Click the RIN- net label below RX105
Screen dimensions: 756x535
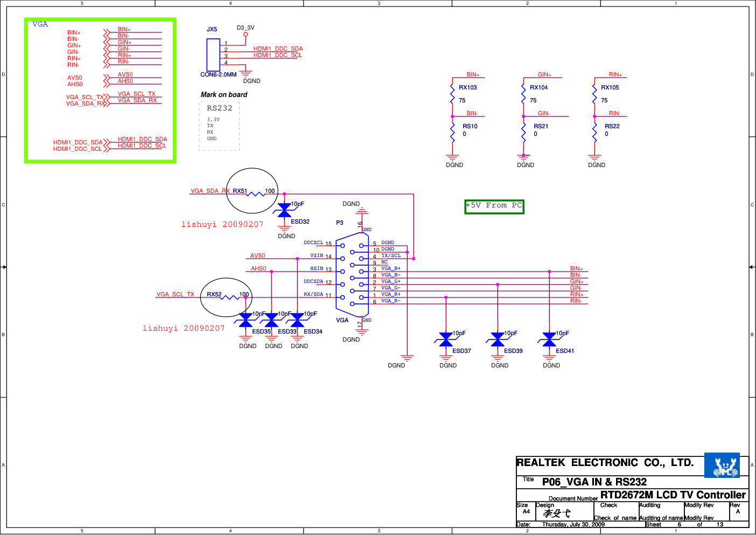(615, 113)
